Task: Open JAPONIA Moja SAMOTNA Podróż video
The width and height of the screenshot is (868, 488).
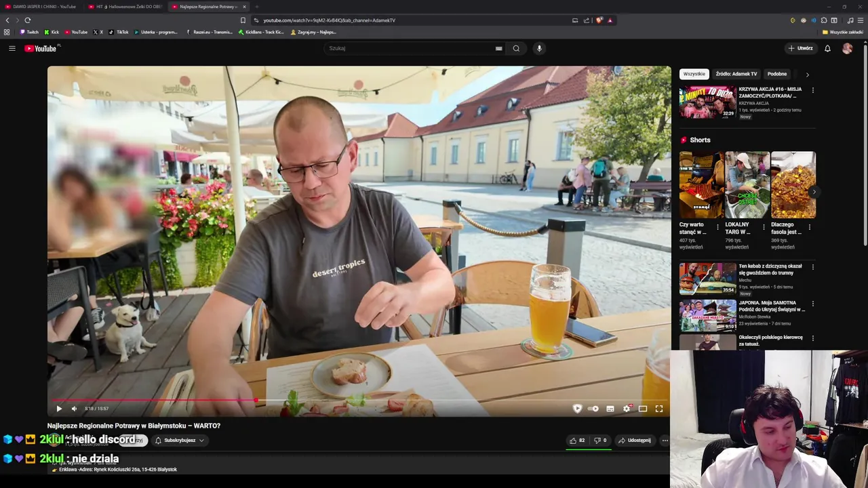Action: [707, 315]
